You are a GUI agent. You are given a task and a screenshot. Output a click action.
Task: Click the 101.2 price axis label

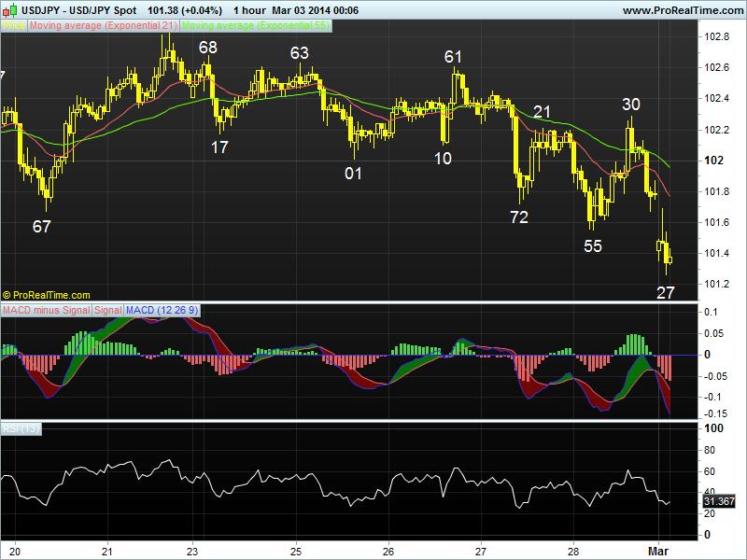click(716, 285)
